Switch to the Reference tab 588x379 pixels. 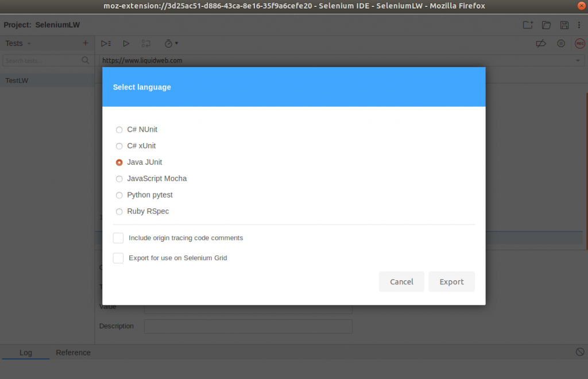coord(73,353)
